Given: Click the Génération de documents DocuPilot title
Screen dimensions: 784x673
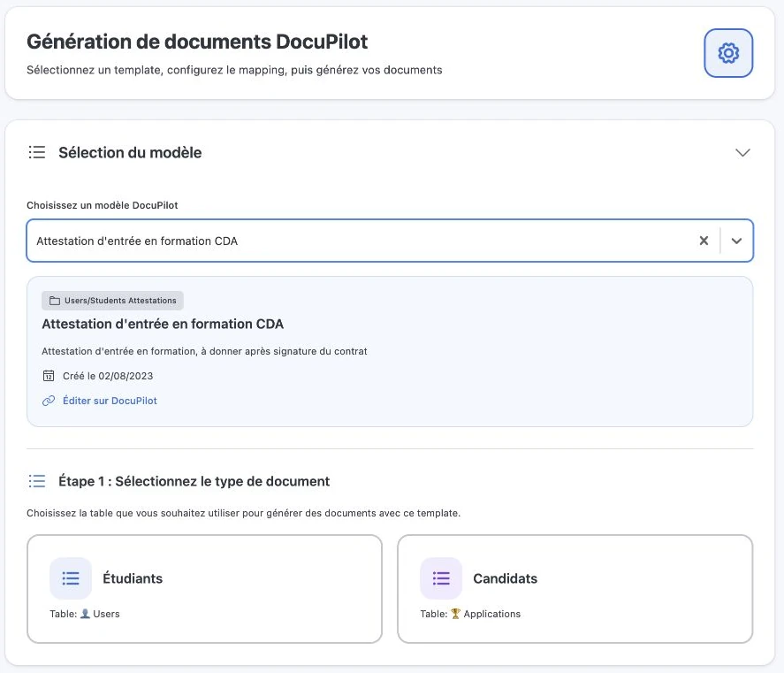Looking at the screenshot, I should click(x=197, y=42).
